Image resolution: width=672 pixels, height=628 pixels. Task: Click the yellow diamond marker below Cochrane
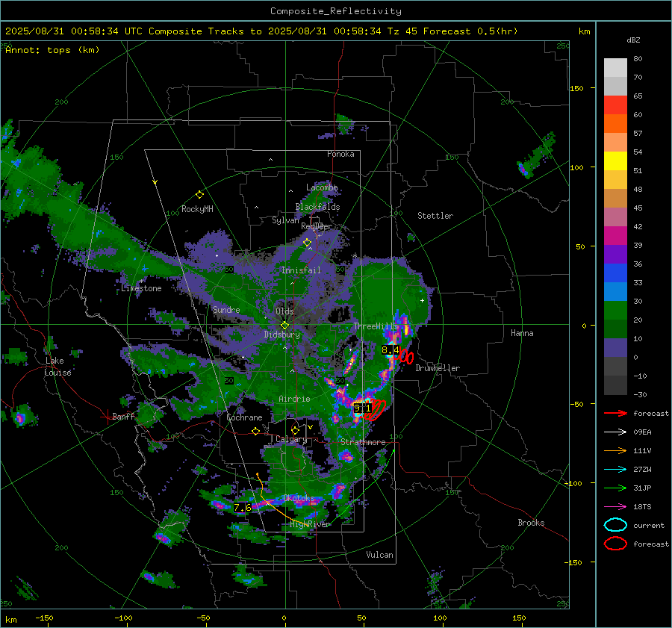click(x=255, y=432)
